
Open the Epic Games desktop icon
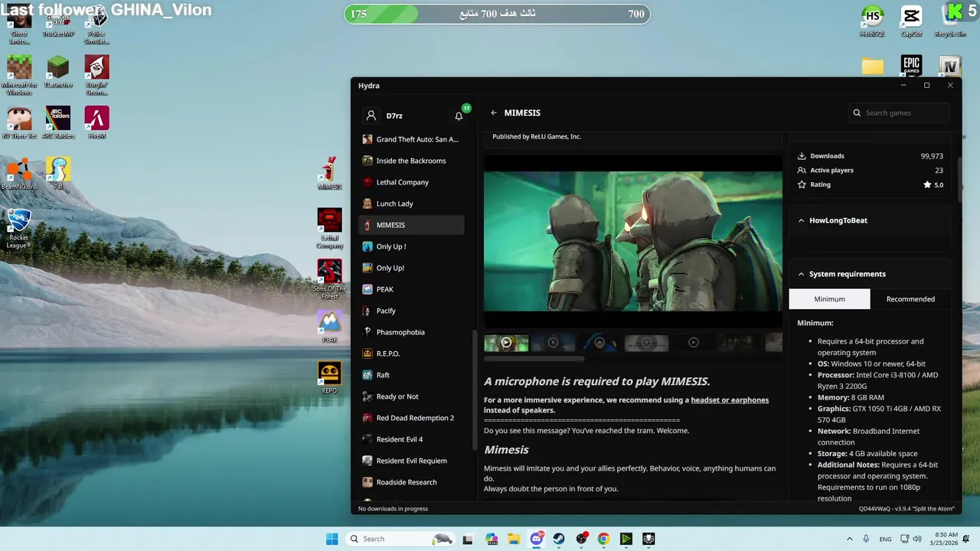911,66
